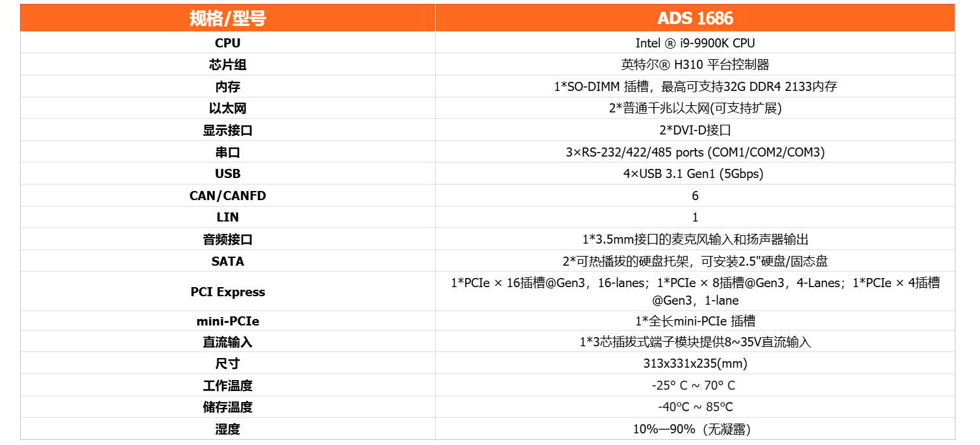Select the 音频接口 row label
This screenshot has height=445, width=980.
[x=227, y=239]
